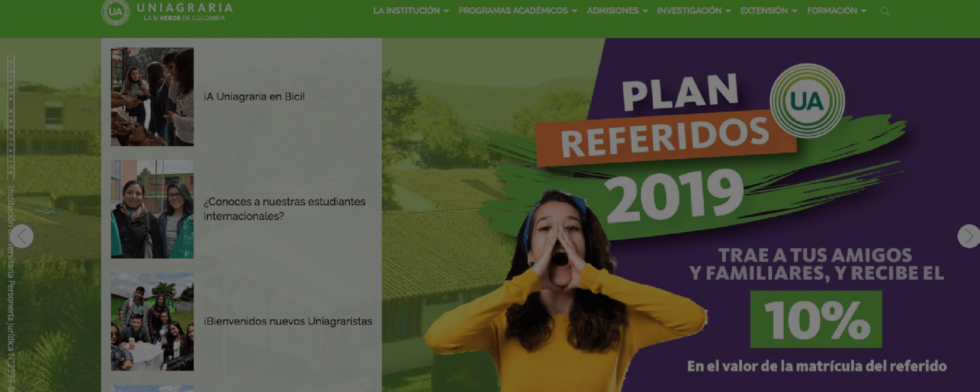This screenshot has width=980, height=392.
Task: Click the Uniagraria UA logo
Action: [116, 12]
